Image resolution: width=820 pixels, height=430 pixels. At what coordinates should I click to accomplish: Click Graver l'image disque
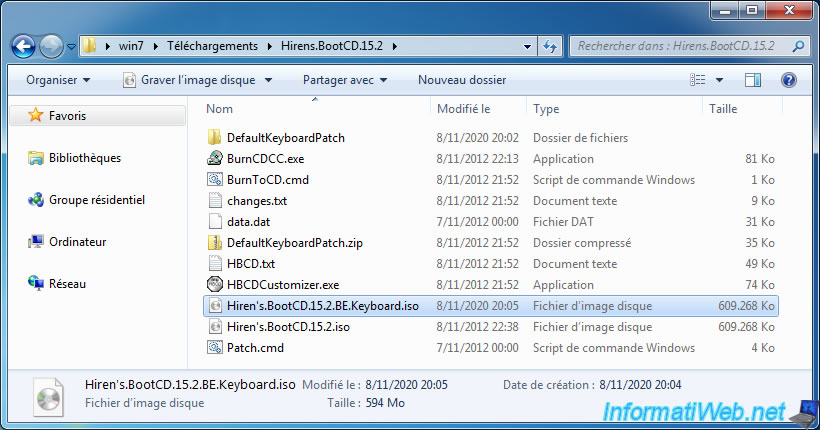(188, 80)
